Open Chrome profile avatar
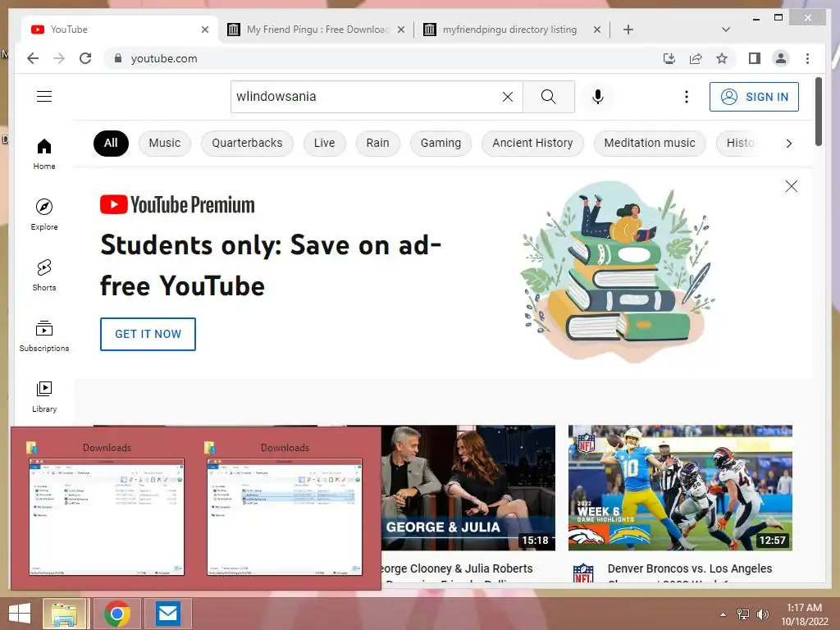The image size is (840, 630). click(x=781, y=58)
